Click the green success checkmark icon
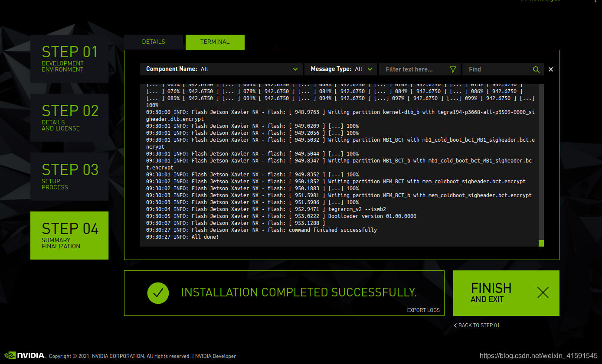The width and height of the screenshot is (602, 364). coord(158,293)
